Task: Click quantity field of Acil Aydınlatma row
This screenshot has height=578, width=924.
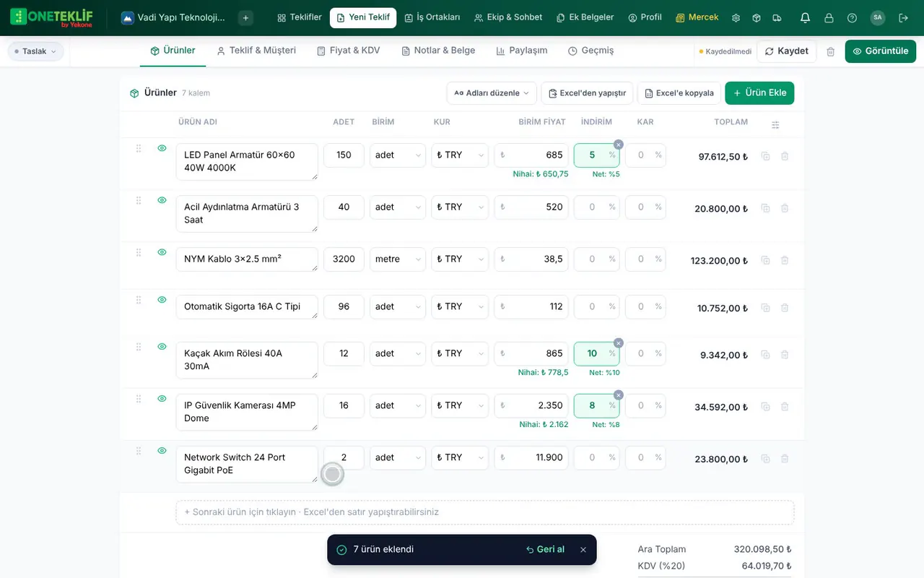Action: [344, 207]
